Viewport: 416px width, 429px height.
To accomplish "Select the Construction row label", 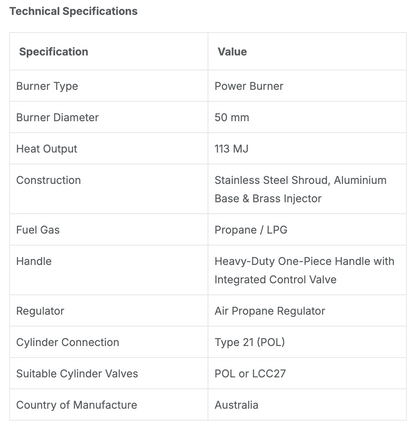I will tap(48, 180).
